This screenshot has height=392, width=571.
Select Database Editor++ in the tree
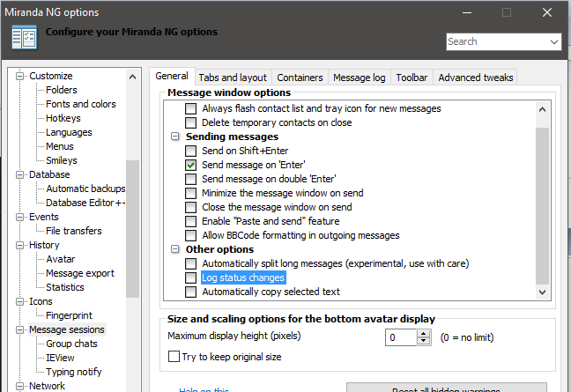click(x=85, y=203)
